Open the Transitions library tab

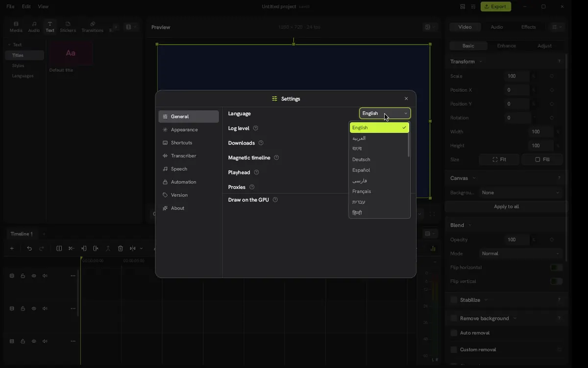[93, 27]
